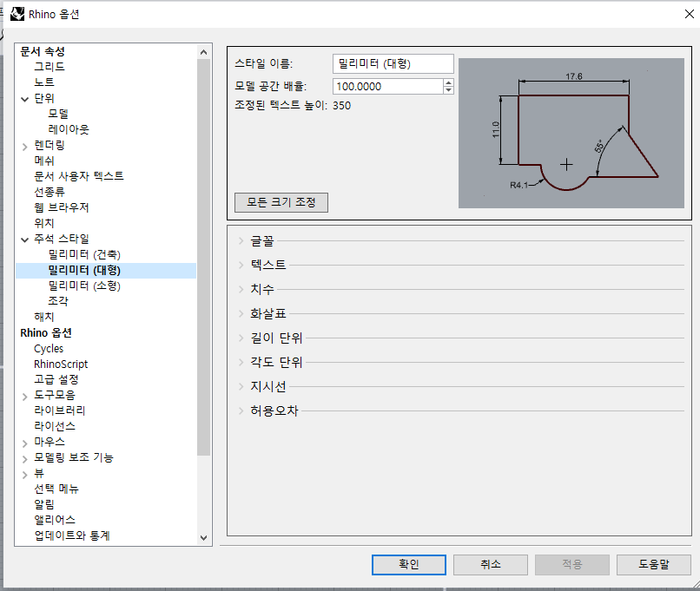Viewport: 700px width, 591px height.
Task: Click the 도움말 button
Action: (654, 565)
